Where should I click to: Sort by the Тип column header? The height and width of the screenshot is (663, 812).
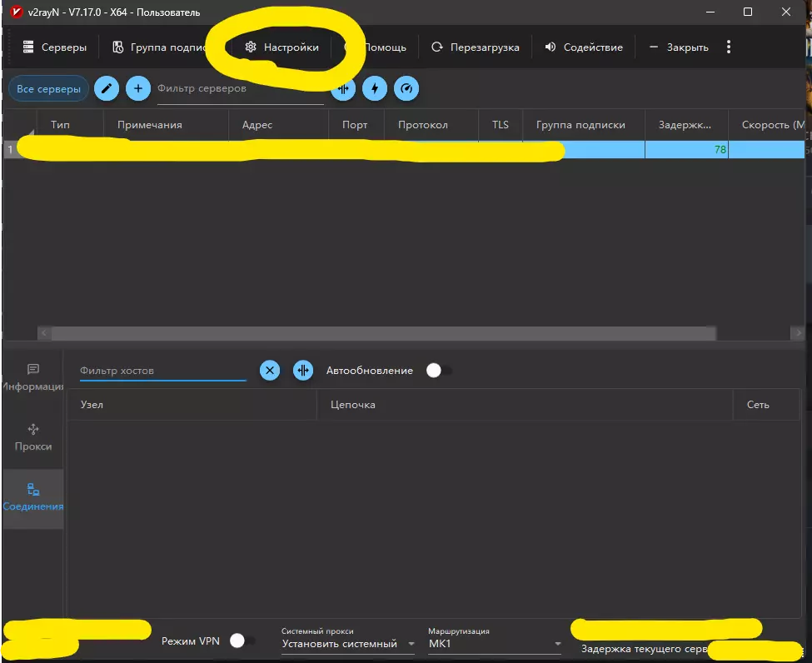pyautogui.click(x=70, y=125)
